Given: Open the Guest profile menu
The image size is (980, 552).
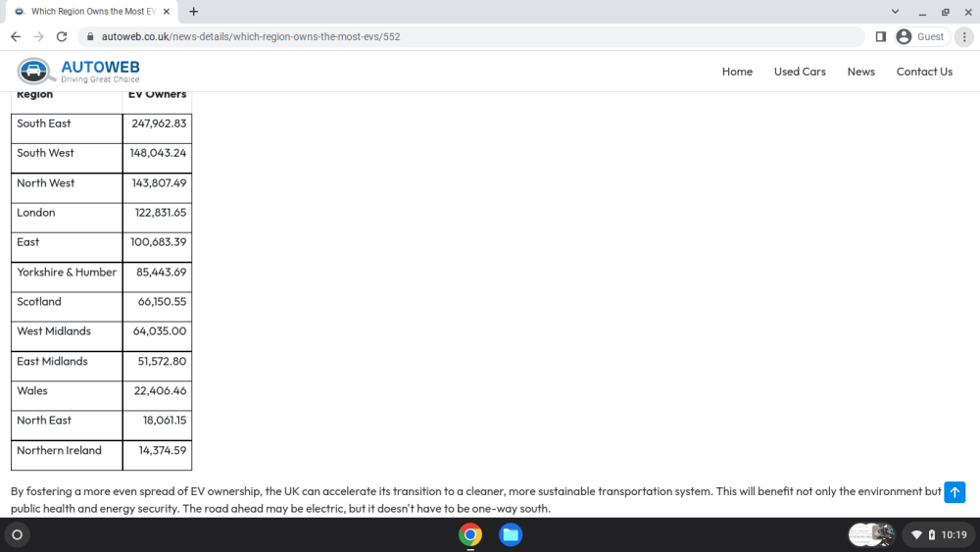Looking at the screenshot, I should click(922, 37).
